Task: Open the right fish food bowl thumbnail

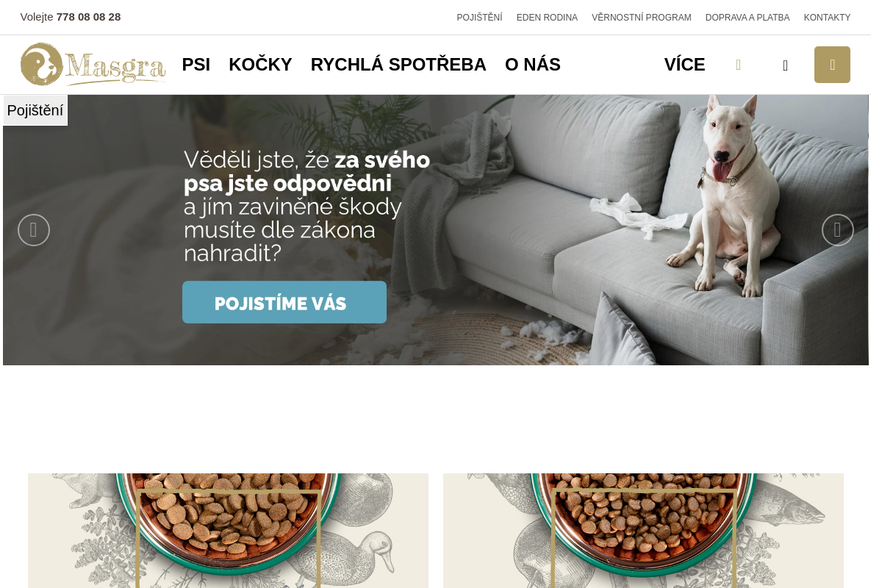Action: pos(643,531)
